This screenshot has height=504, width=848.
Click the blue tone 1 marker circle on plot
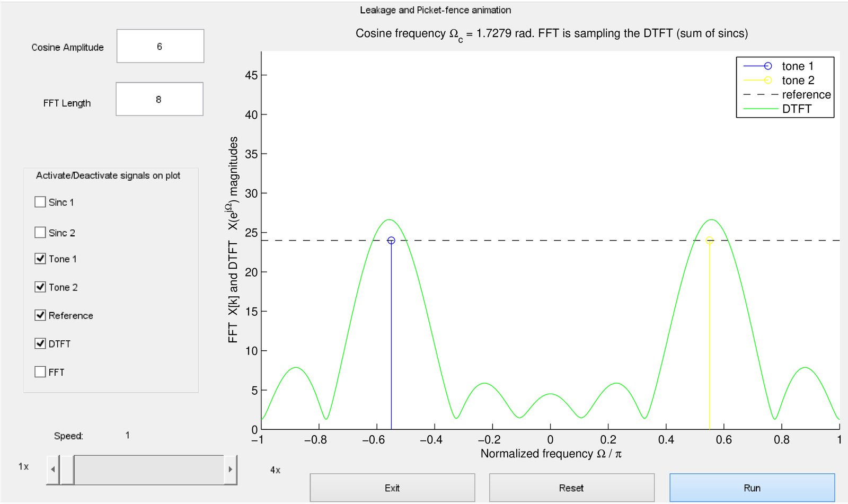coord(391,241)
